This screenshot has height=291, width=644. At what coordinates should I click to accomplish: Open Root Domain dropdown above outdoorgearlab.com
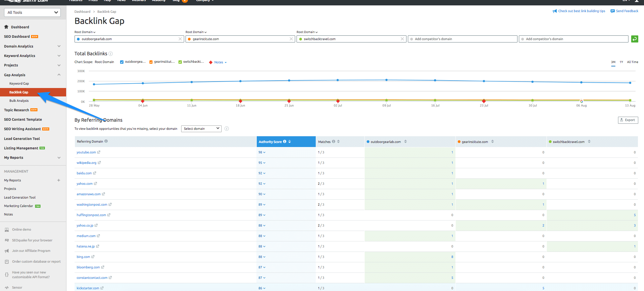[x=85, y=32]
